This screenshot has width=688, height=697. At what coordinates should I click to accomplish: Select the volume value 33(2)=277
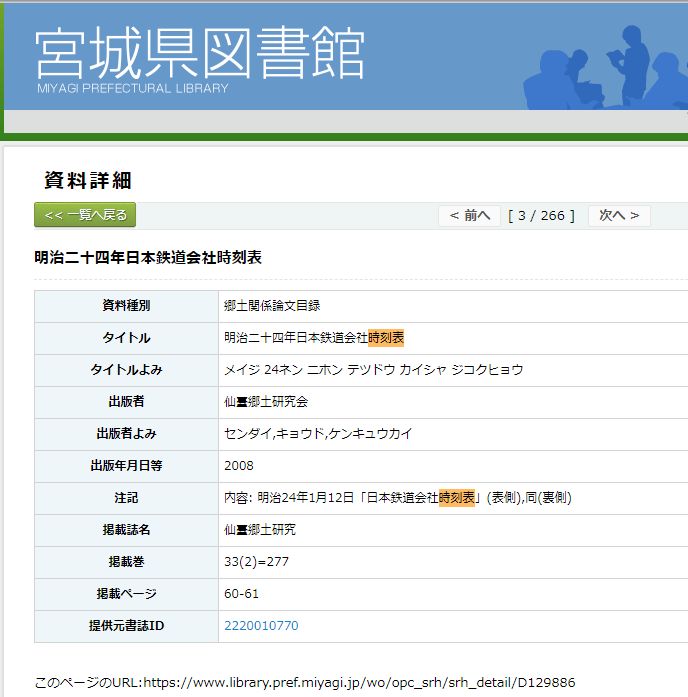point(256,562)
